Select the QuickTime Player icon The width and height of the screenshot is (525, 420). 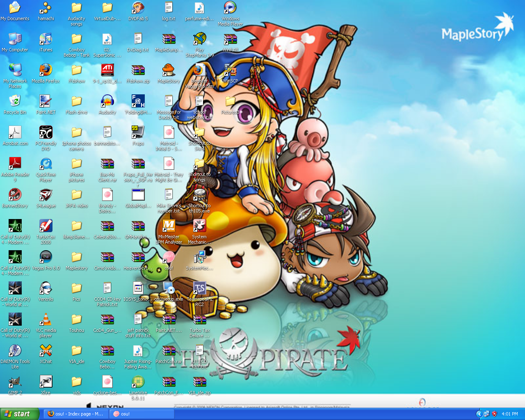coord(46,164)
